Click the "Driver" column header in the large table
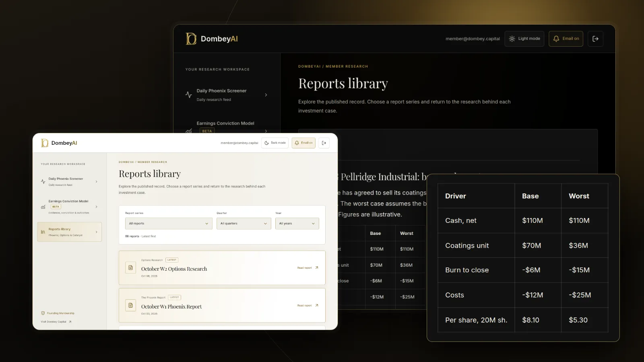This screenshot has width=644, height=362. [456, 196]
